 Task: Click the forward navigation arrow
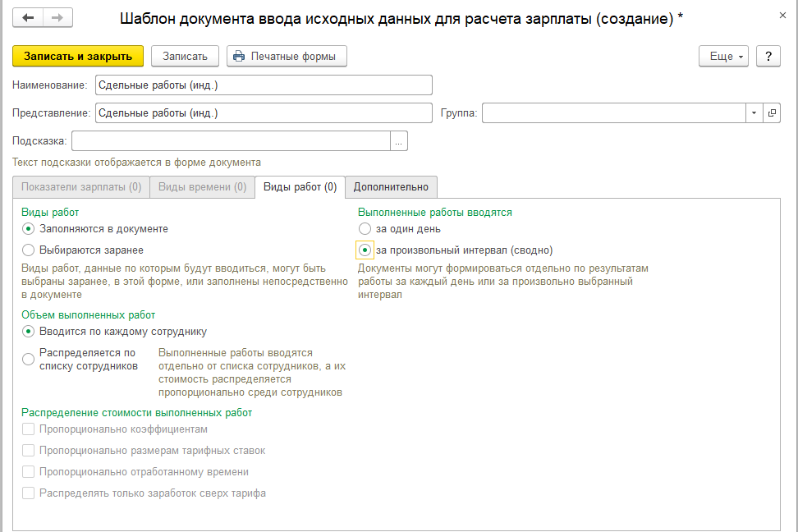57,17
